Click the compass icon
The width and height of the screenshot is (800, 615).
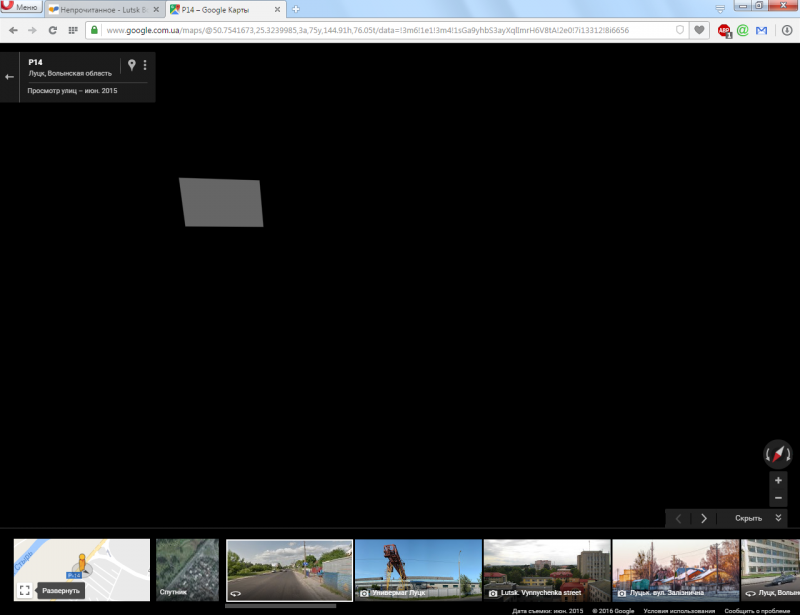tap(777, 454)
